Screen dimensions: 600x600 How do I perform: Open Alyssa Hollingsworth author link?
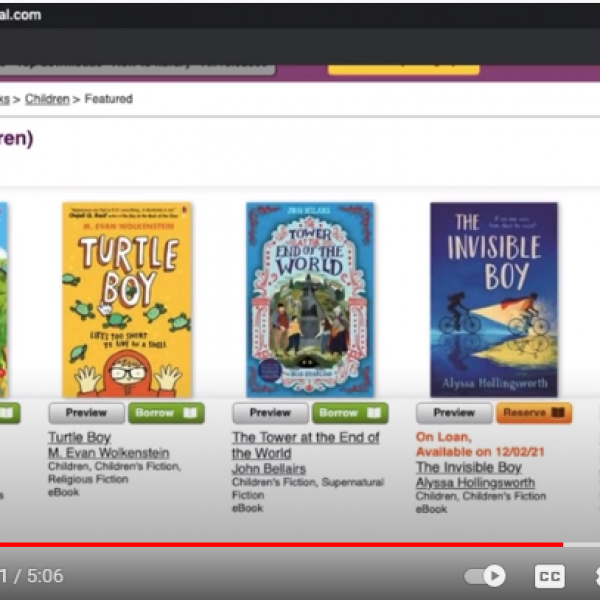475,483
